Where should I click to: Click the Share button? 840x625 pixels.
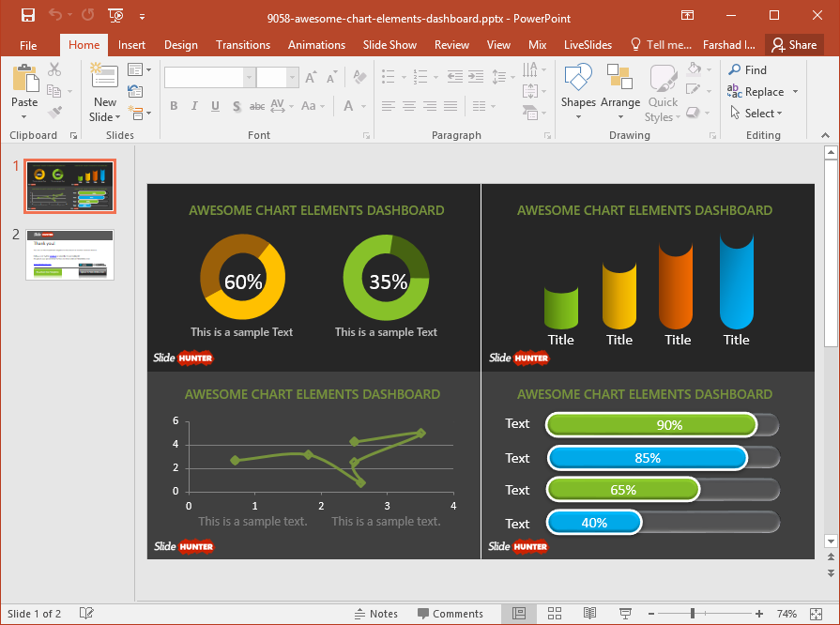793,44
